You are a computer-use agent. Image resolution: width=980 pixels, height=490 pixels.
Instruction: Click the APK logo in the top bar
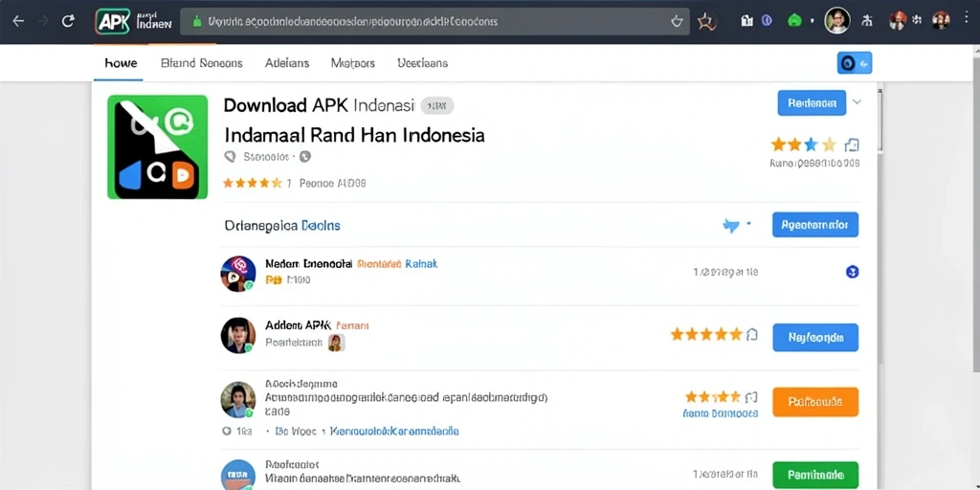click(x=113, y=21)
